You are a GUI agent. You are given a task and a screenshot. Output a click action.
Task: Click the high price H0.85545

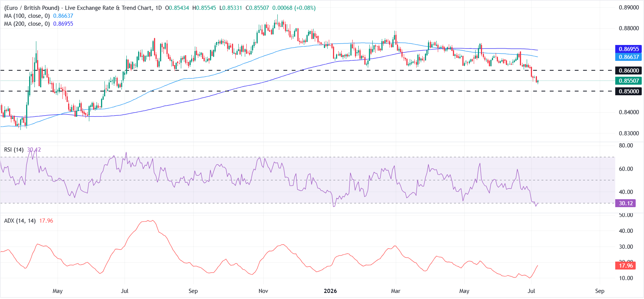pyautogui.click(x=204, y=8)
